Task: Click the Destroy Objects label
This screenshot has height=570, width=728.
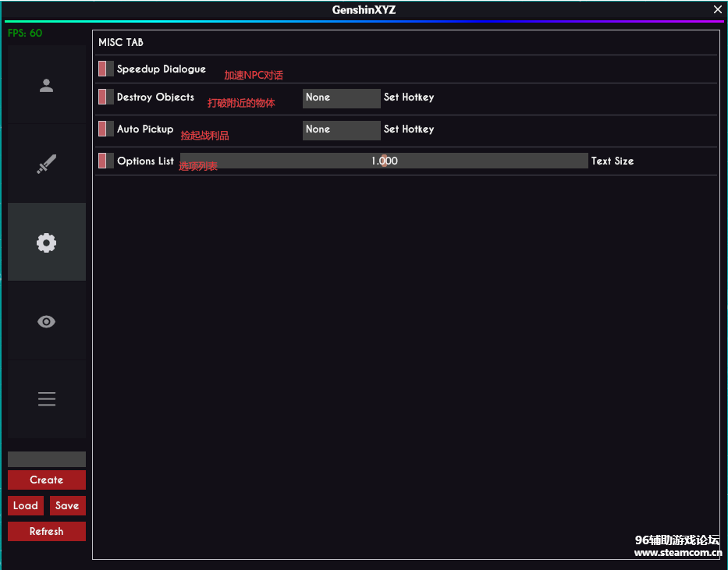Action: 155,97
